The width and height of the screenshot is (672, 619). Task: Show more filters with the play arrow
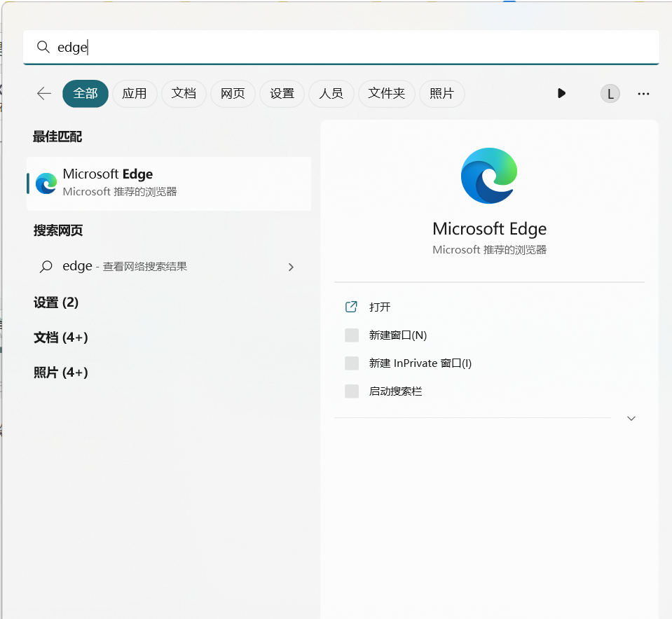(x=561, y=93)
